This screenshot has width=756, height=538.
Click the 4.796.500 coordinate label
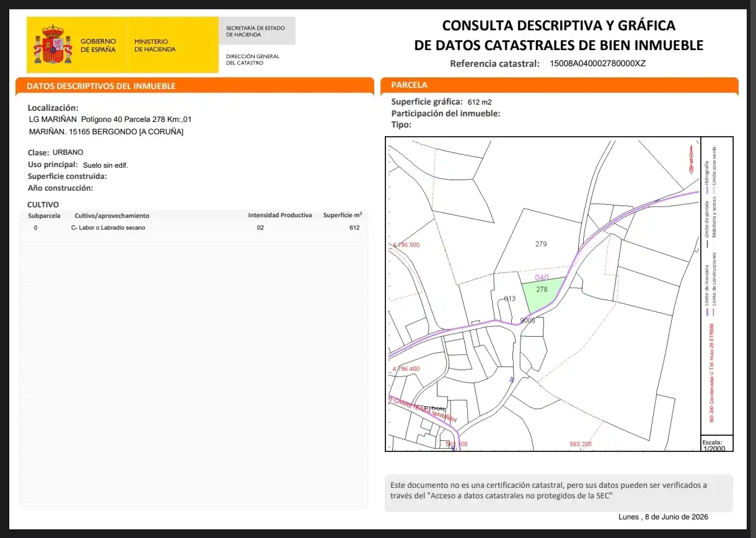point(406,245)
